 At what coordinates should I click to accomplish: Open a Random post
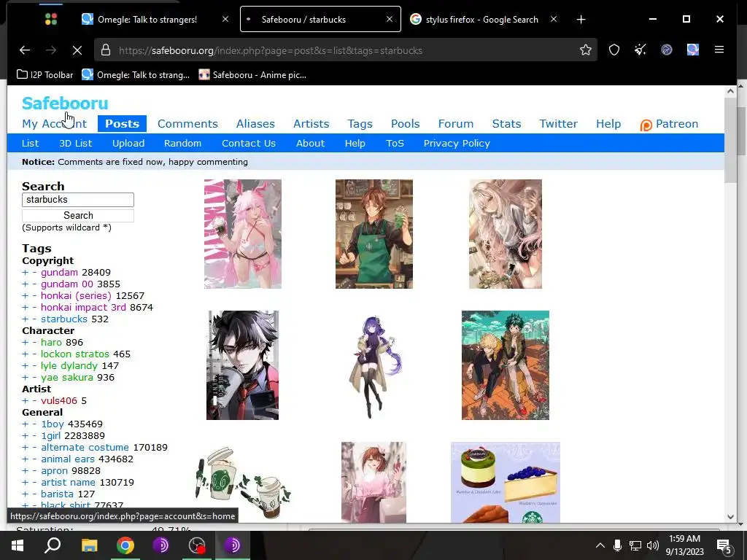(x=182, y=144)
